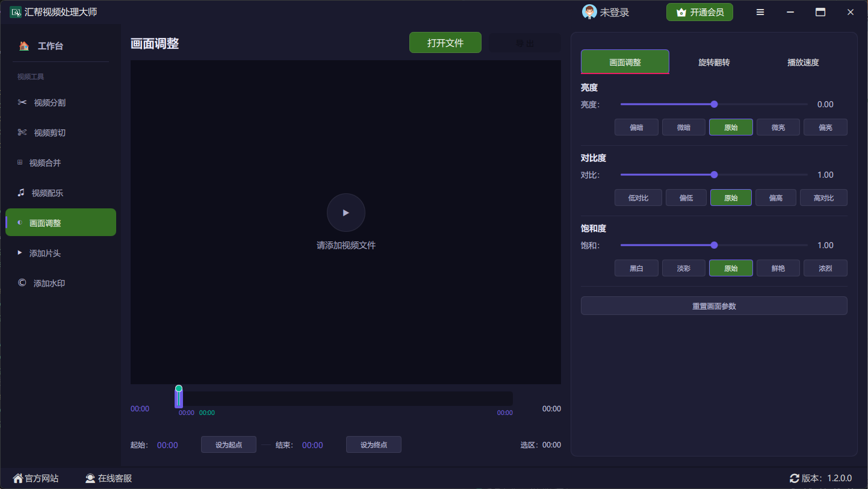The height and width of the screenshot is (489, 868).
Task: Click the timeline track bar
Action: pyautogui.click(x=346, y=399)
